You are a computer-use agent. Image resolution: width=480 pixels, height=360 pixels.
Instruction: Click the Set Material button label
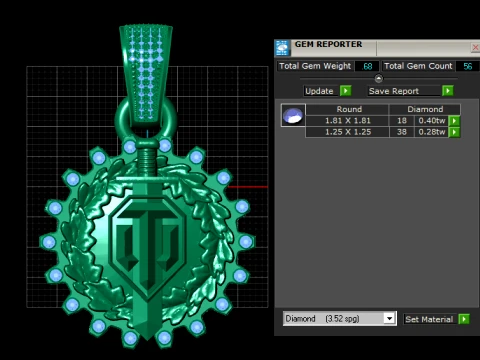click(429, 319)
